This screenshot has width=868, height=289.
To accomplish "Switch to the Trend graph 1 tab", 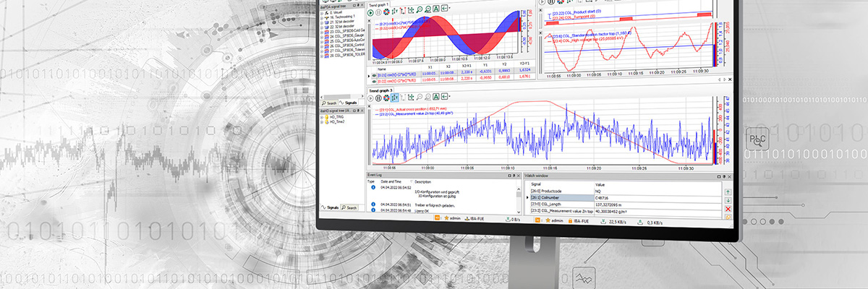I will 378,4.
